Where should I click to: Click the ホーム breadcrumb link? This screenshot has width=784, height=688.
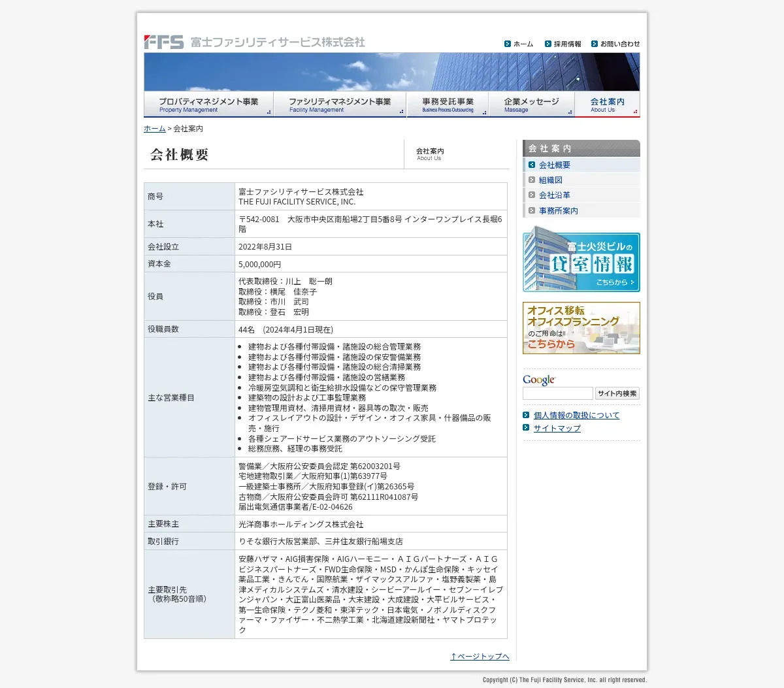click(x=155, y=129)
